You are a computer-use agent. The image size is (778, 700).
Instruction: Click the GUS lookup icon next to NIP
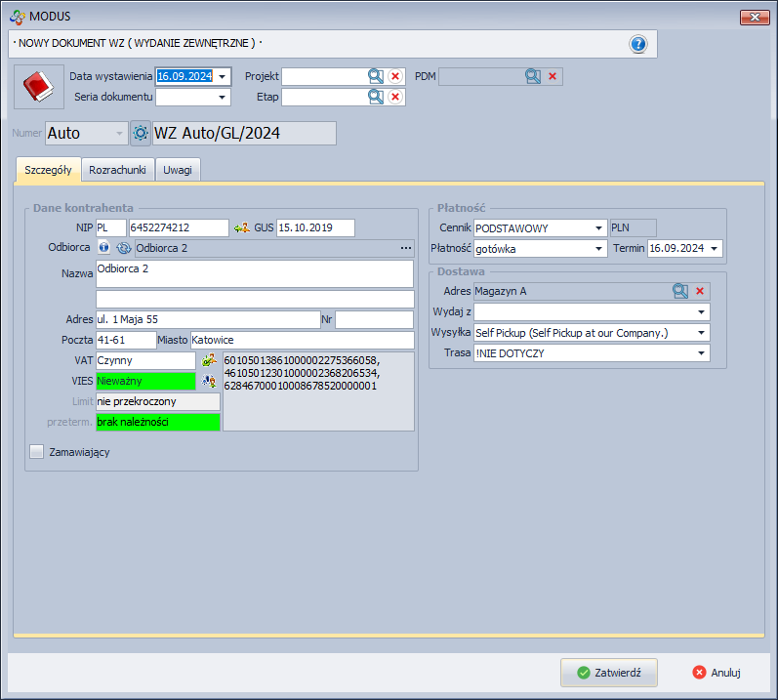[242, 227]
